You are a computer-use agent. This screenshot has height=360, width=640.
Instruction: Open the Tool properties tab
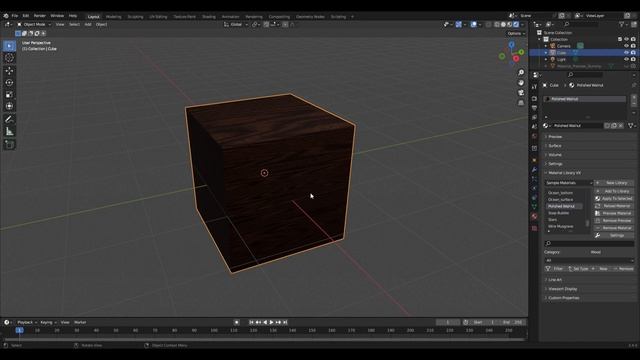click(x=534, y=87)
